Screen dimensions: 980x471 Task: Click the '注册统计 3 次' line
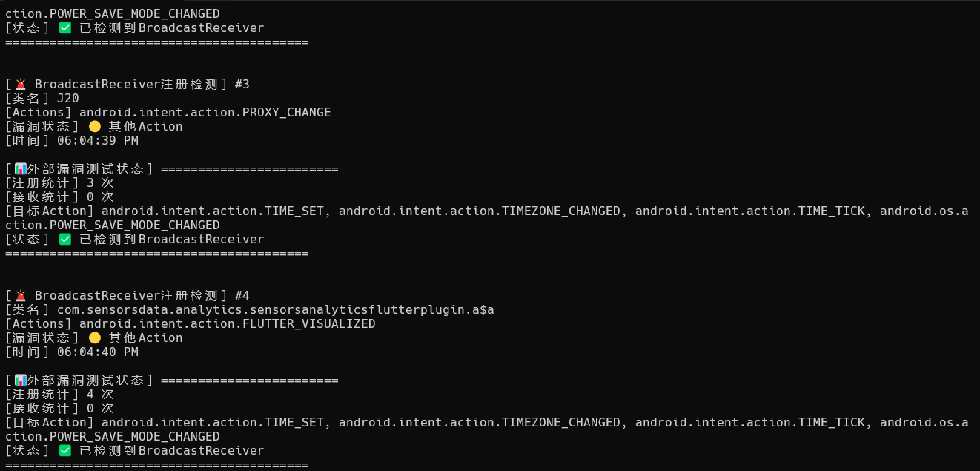pyautogui.click(x=59, y=182)
